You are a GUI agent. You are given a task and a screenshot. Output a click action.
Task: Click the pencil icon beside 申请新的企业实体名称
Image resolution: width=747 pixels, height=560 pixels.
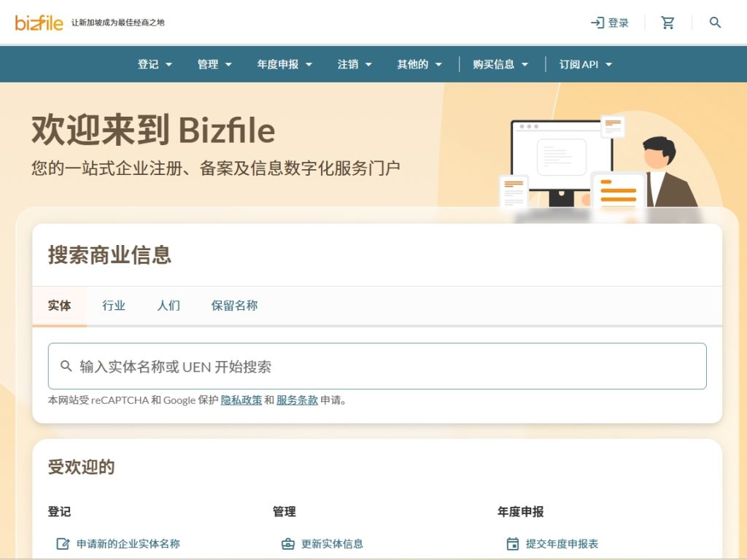(x=61, y=543)
